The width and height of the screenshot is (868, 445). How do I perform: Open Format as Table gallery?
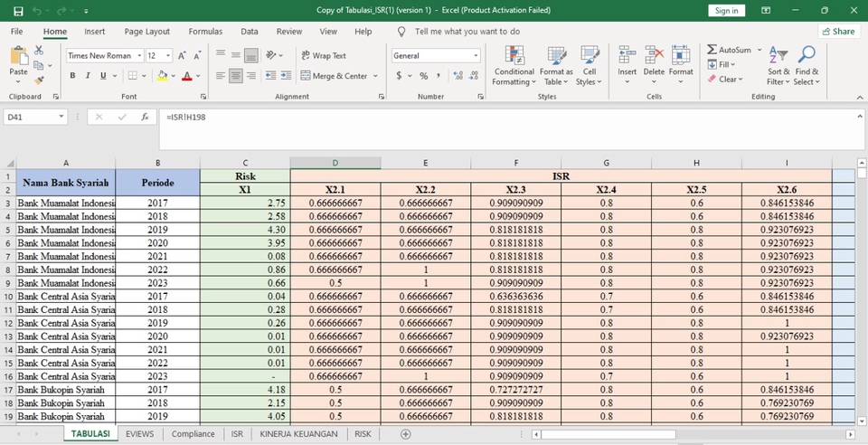(556, 66)
